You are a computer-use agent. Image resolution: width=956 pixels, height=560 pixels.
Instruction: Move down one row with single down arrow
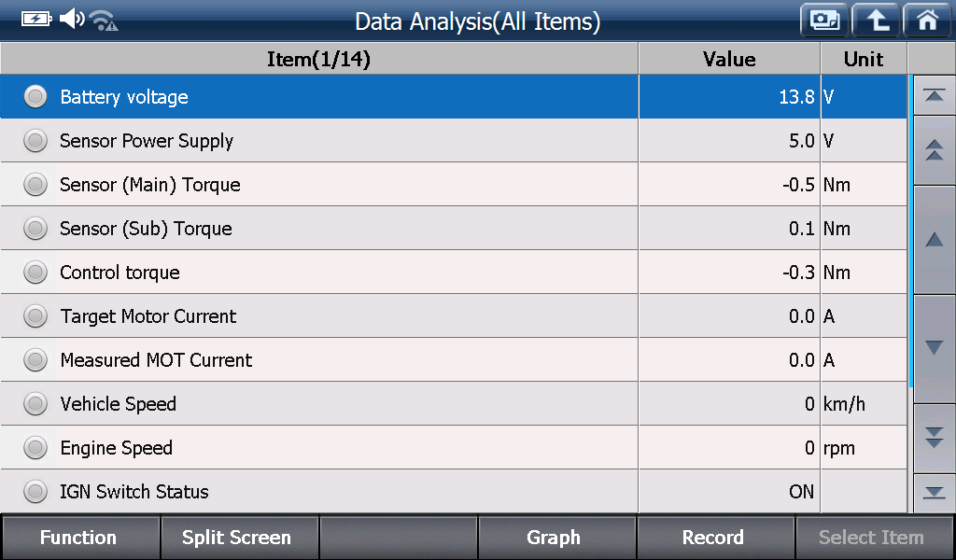click(934, 348)
